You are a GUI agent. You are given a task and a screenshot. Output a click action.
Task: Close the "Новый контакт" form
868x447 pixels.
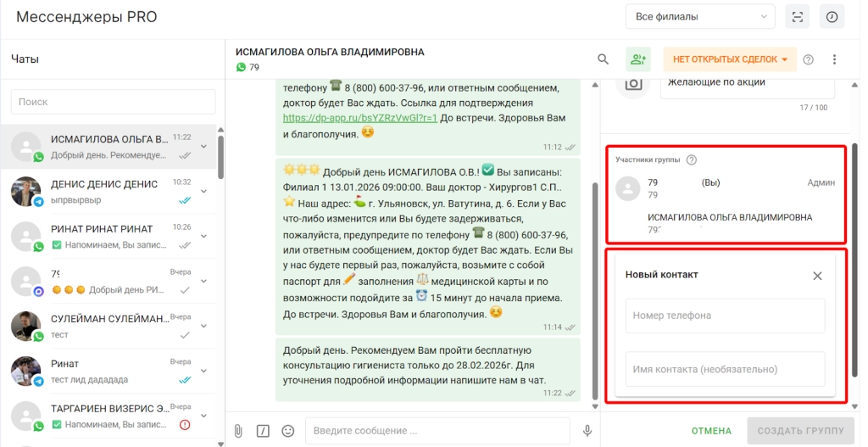[x=817, y=276]
